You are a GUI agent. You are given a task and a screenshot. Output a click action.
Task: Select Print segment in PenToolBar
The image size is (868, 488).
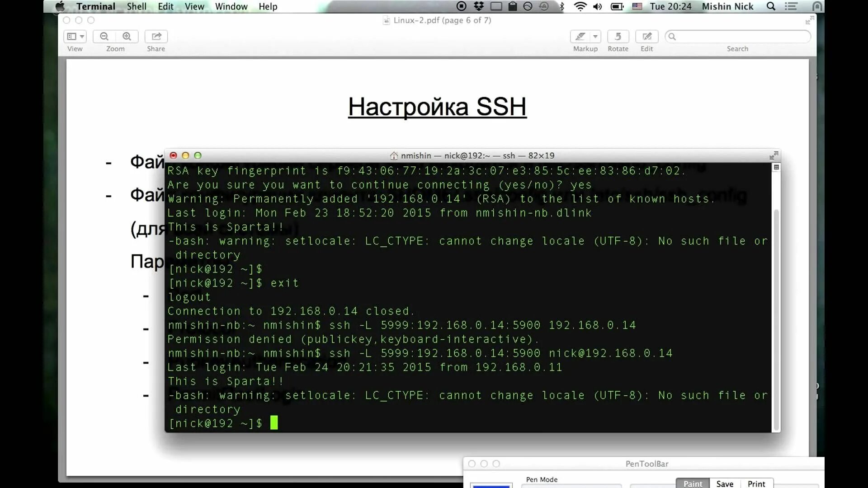(756, 483)
